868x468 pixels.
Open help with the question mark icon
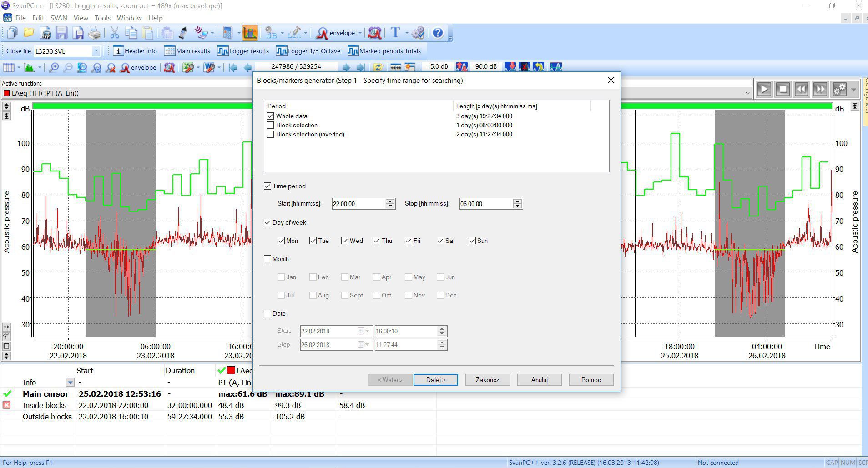click(x=438, y=33)
